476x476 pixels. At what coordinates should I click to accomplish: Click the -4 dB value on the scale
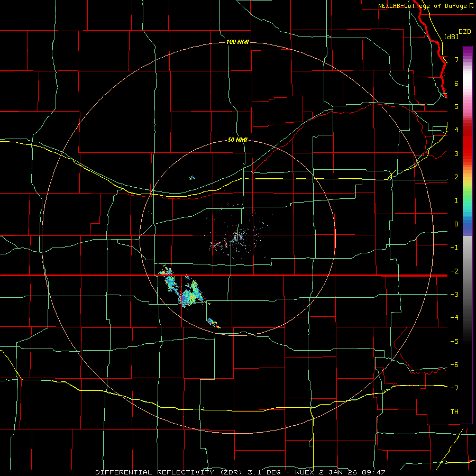click(454, 318)
